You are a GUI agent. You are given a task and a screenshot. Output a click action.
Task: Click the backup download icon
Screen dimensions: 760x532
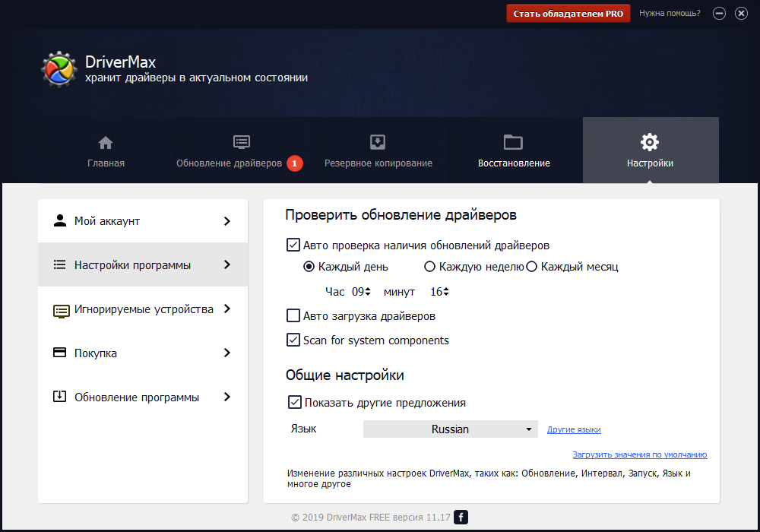pyautogui.click(x=378, y=142)
